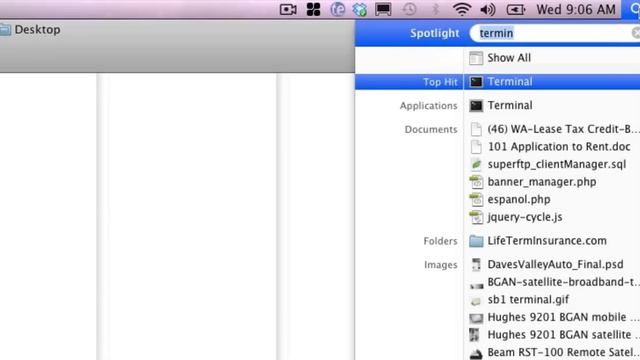Clear the Spotlight search text

(x=636, y=33)
